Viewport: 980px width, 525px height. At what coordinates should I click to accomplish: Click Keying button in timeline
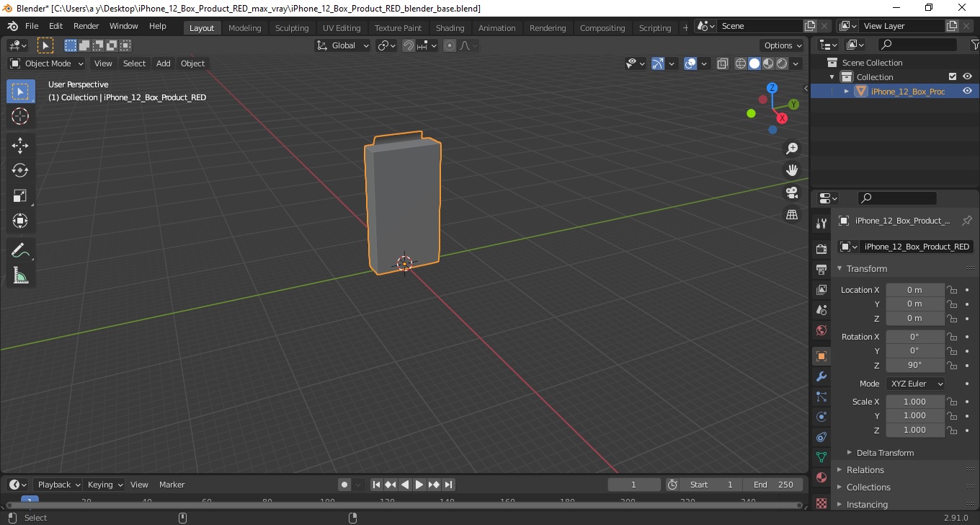(105, 485)
